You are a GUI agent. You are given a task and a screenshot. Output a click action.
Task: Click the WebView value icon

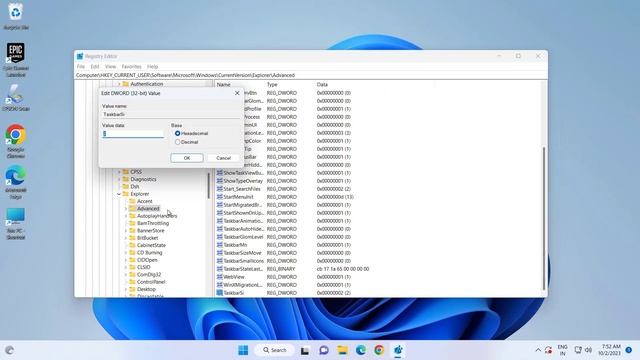point(220,277)
